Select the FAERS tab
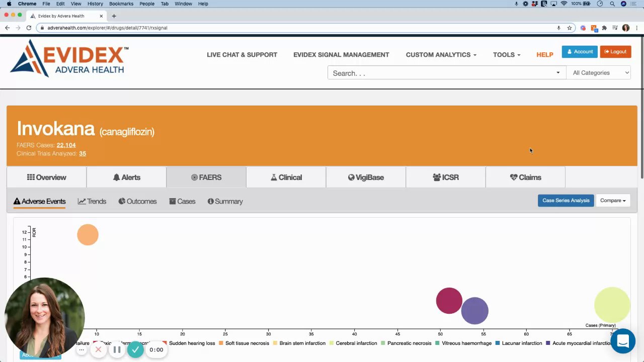 tap(206, 177)
